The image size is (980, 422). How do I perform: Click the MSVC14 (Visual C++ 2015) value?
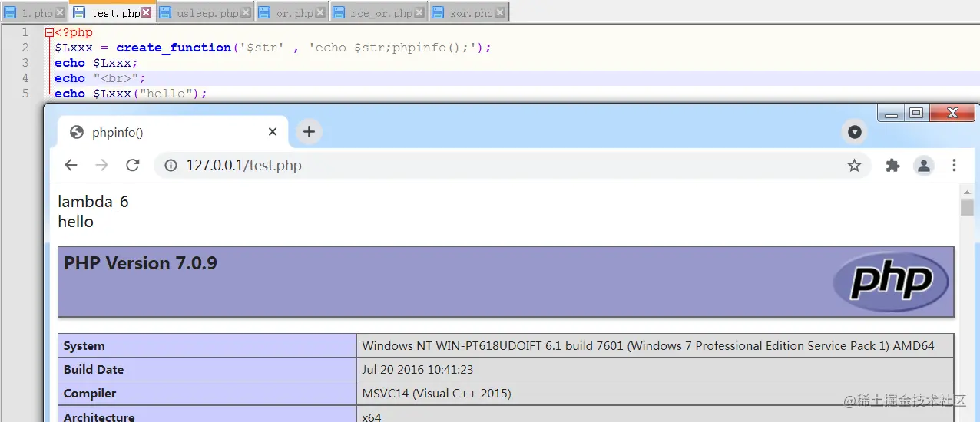pos(436,394)
